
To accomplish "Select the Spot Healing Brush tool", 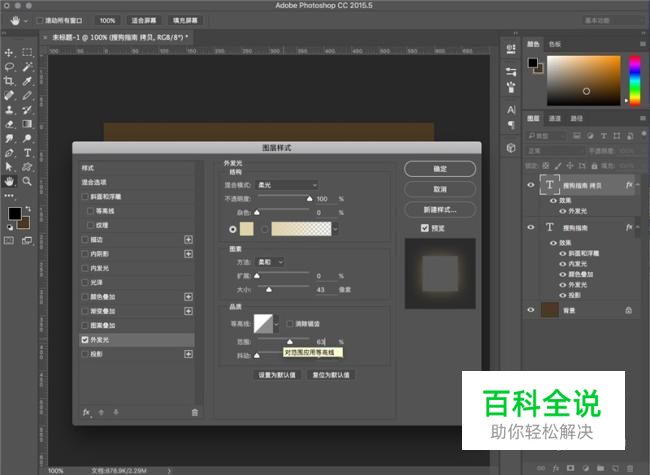I will point(9,95).
